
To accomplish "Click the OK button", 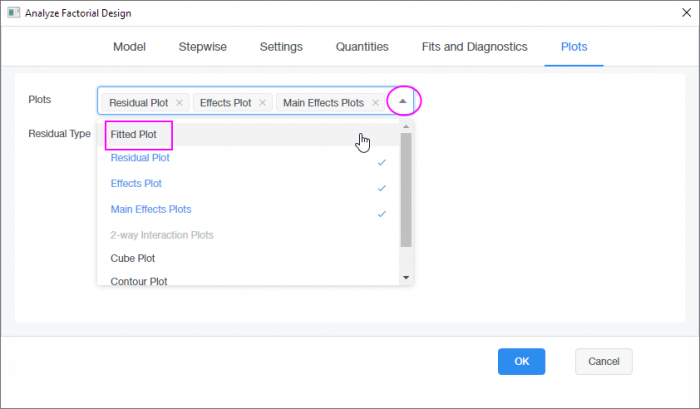I will pyautogui.click(x=521, y=361).
